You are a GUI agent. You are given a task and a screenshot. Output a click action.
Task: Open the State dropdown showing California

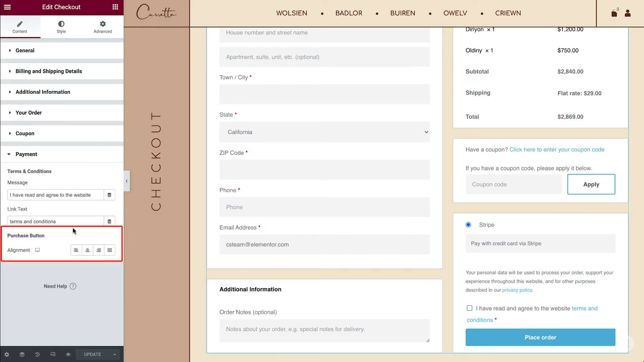tap(324, 132)
